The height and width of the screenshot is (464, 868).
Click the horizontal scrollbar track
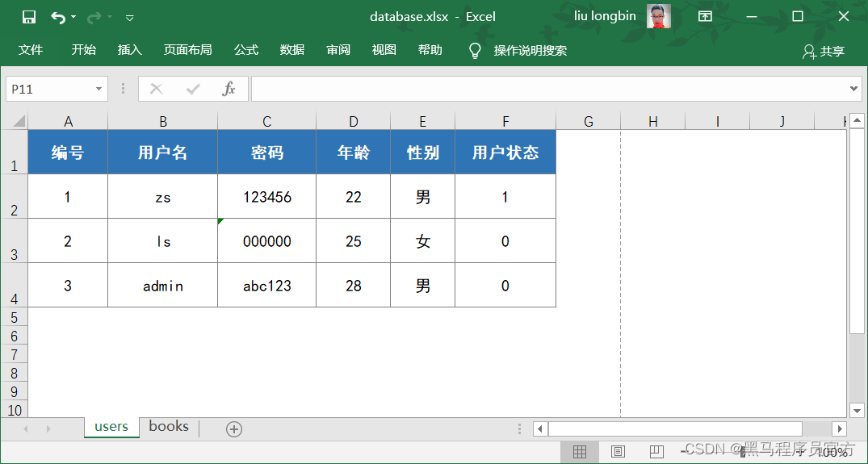pos(817,428)
